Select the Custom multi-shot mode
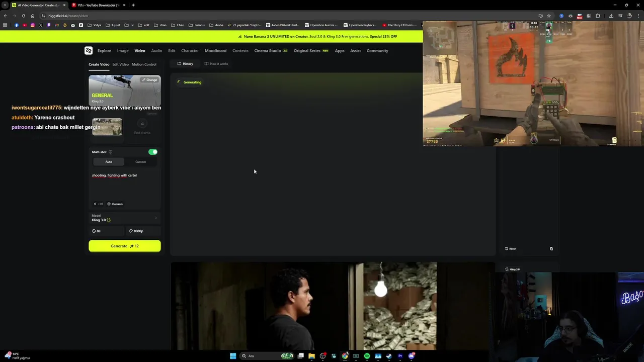This screenshot has height=362, width=644. pos(140,162)
